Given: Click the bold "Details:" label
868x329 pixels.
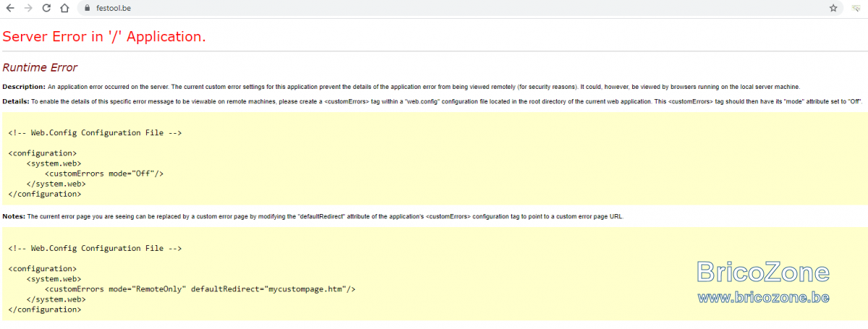Looking at the screenshot, I should (x=16, y=101).
